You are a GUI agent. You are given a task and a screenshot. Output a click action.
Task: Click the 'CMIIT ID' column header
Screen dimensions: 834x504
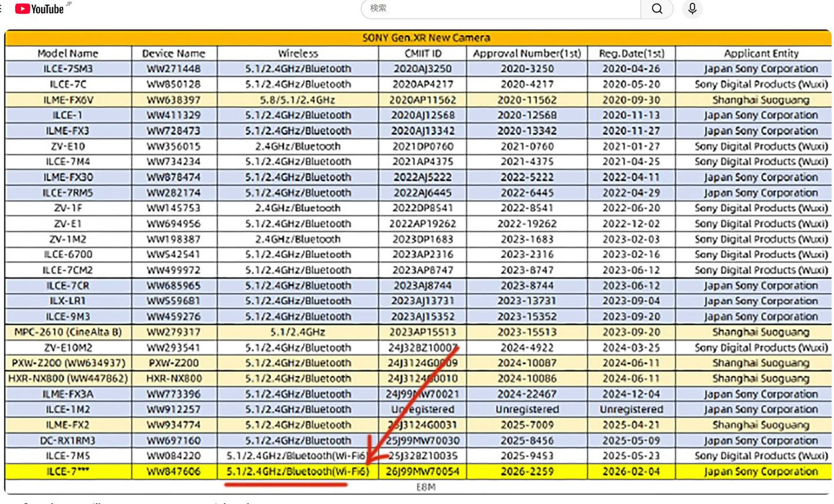(422, 53)
